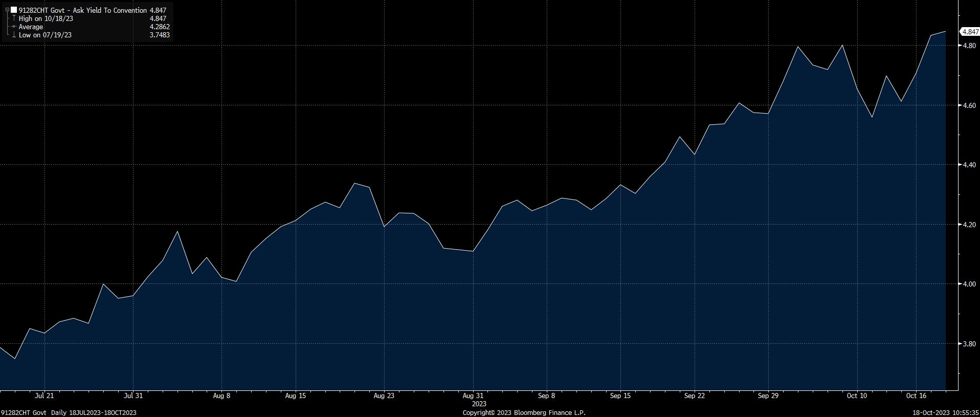The width and height of the screenshot is (980, 417).
Task: Click the '18-Oct-2023 10:55:35' timestamp
Action: click(946, 412)
